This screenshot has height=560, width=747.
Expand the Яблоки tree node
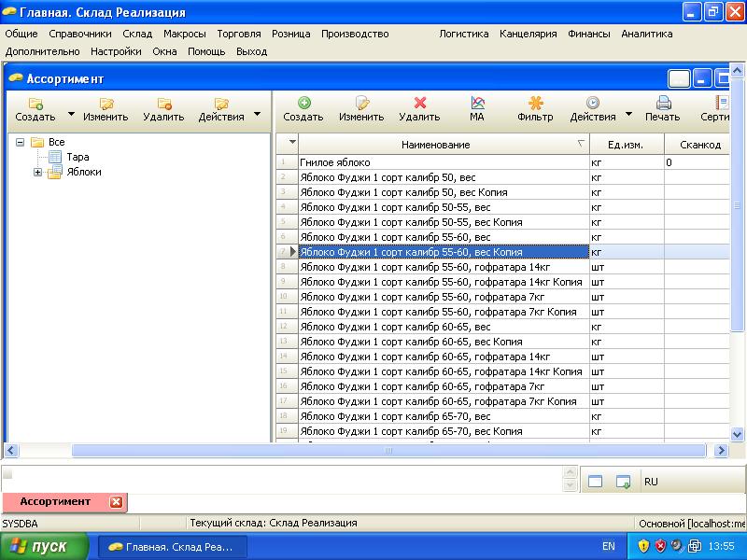pyautogui.click(x=38, y=172)
